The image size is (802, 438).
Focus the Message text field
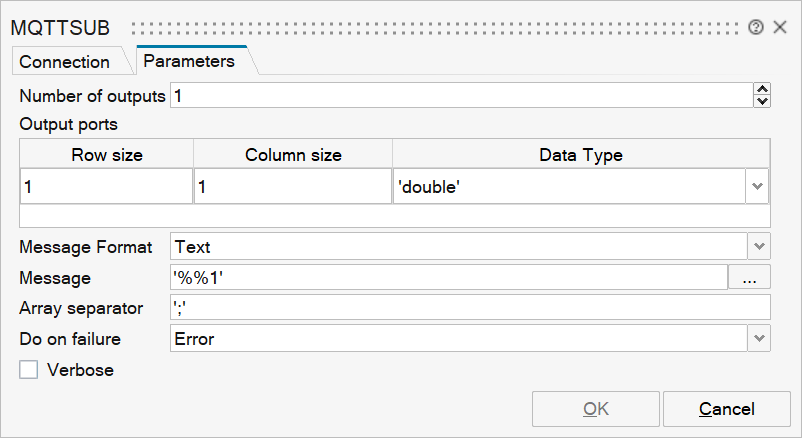coord(448,278)
